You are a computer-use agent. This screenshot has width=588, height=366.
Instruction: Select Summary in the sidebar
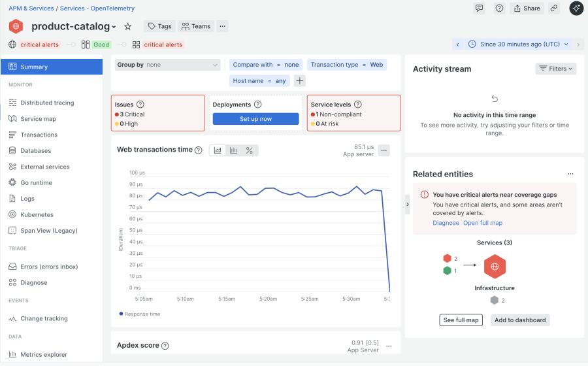pyautogui.click(x=52, y=67)
